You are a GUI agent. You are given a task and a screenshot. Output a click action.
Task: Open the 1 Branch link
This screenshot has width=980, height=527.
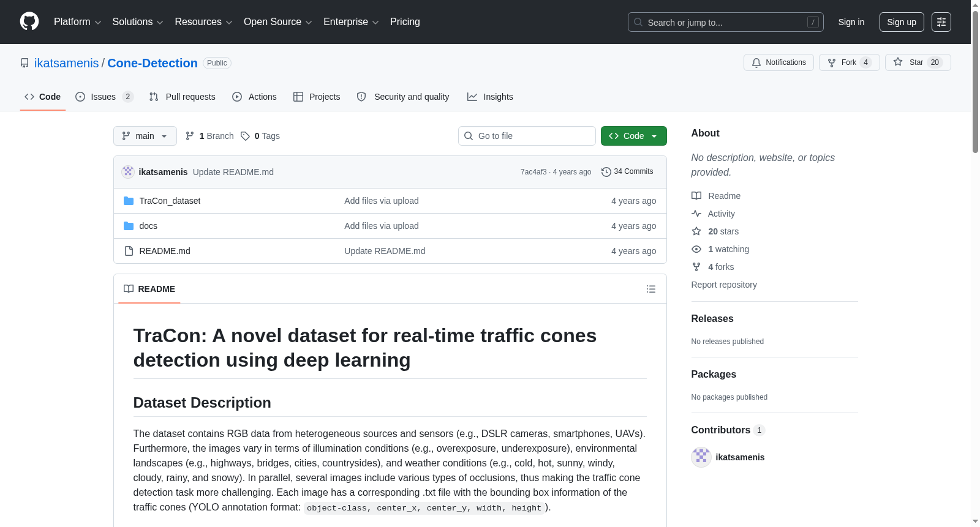[x=209, y=136]
